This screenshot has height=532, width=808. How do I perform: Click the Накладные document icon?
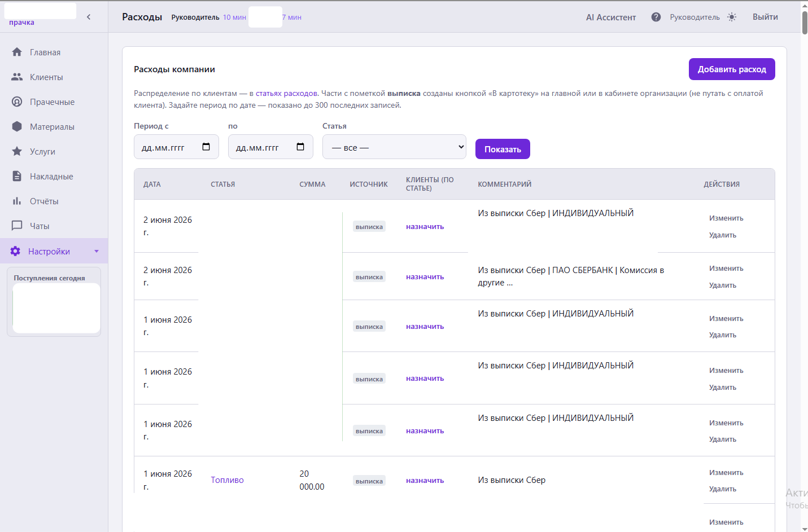(x=17, y=176)
